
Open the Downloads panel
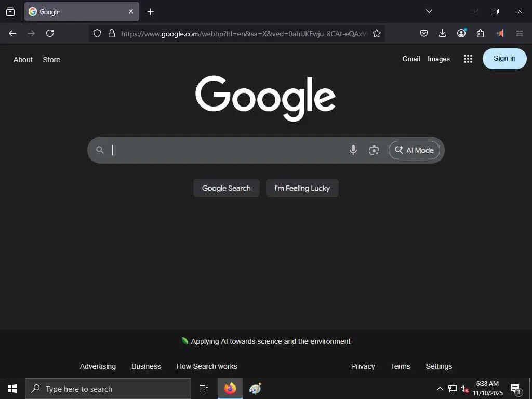point(443,33)
